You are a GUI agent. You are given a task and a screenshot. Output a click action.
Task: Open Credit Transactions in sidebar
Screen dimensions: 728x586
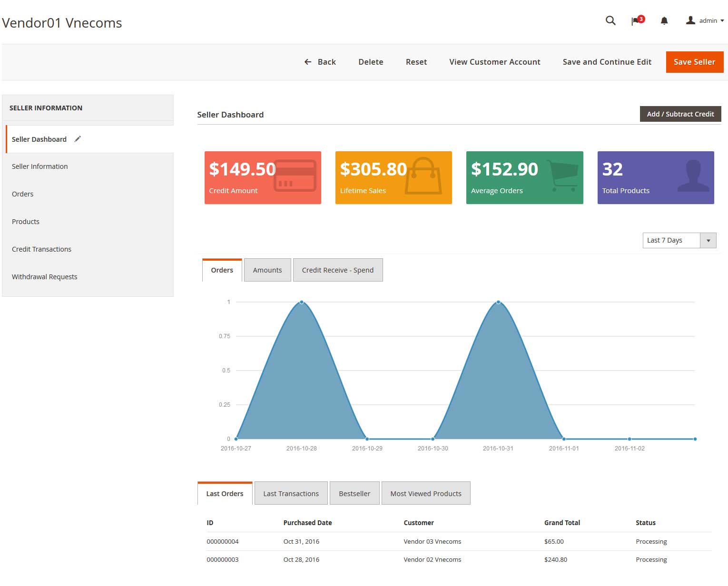[88, 249]
